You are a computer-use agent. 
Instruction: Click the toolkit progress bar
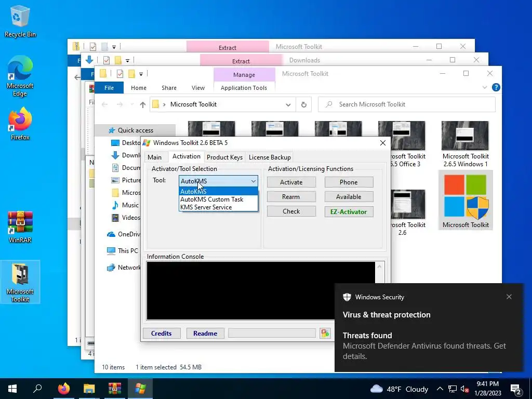point(272,333)
